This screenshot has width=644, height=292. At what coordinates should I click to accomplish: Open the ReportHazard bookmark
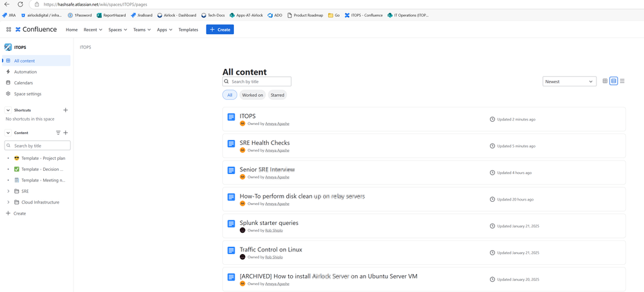click(112, 15)
